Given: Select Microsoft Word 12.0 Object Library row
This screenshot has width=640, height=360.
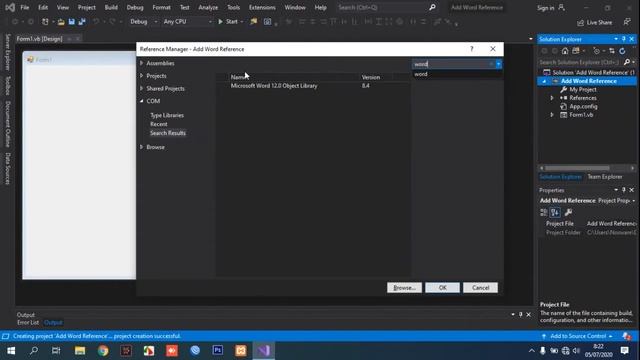Looking at the screenshot, I should (x=313, y=86).
